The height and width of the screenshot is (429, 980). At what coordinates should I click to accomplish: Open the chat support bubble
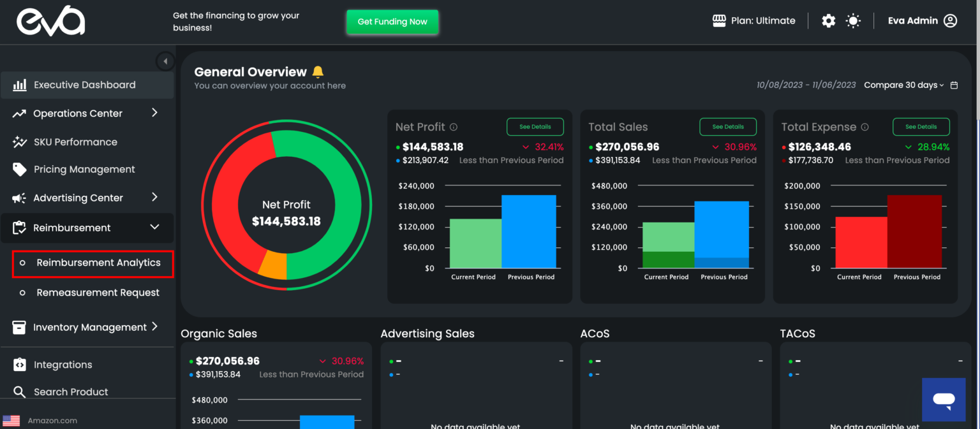point(944,400)
